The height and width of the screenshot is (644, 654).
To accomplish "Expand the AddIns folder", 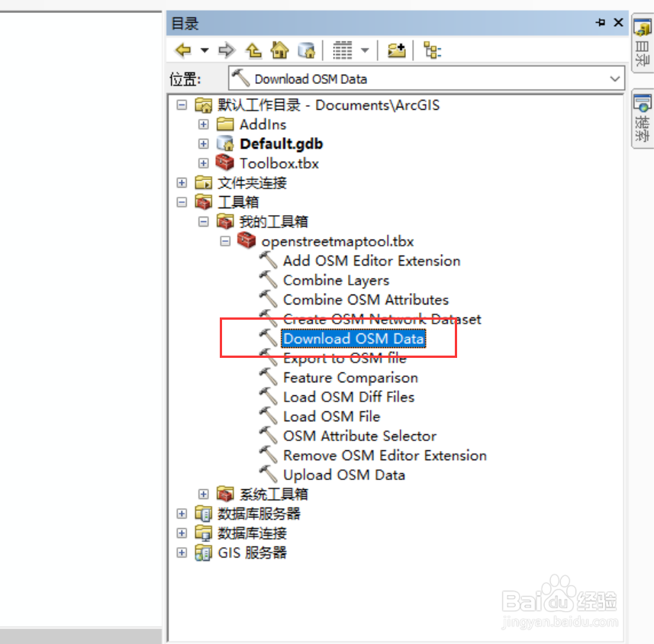I will 203,124.
